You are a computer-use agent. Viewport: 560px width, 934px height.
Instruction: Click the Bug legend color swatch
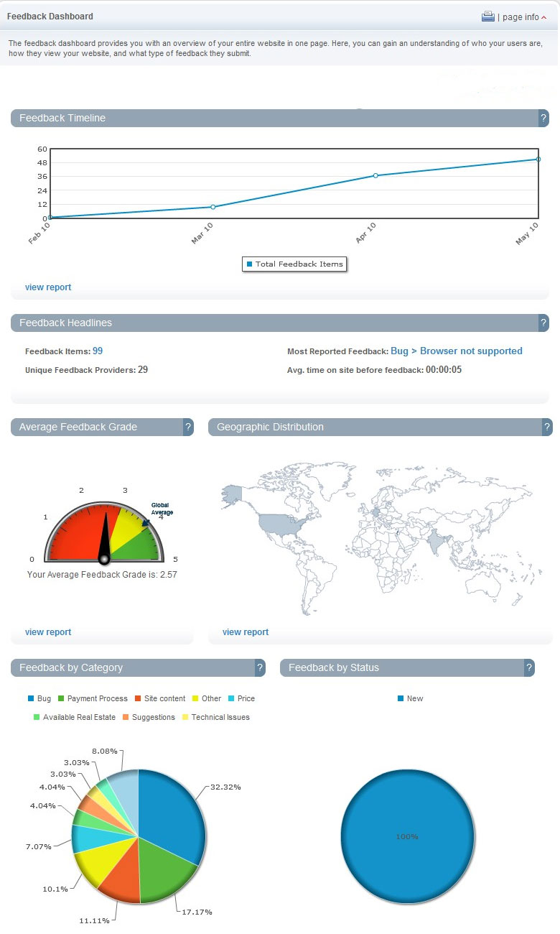coord(31,698)
